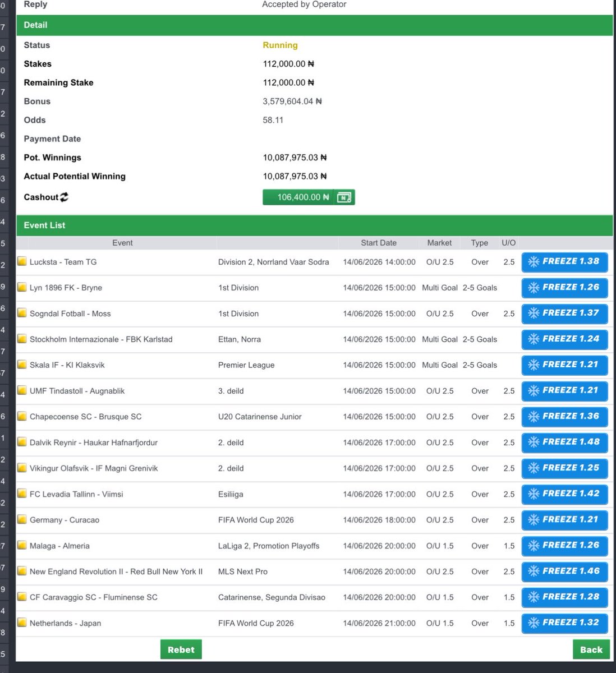
Task: Open folder icon for Netherlands - Japan
Action: pos(22,623)
